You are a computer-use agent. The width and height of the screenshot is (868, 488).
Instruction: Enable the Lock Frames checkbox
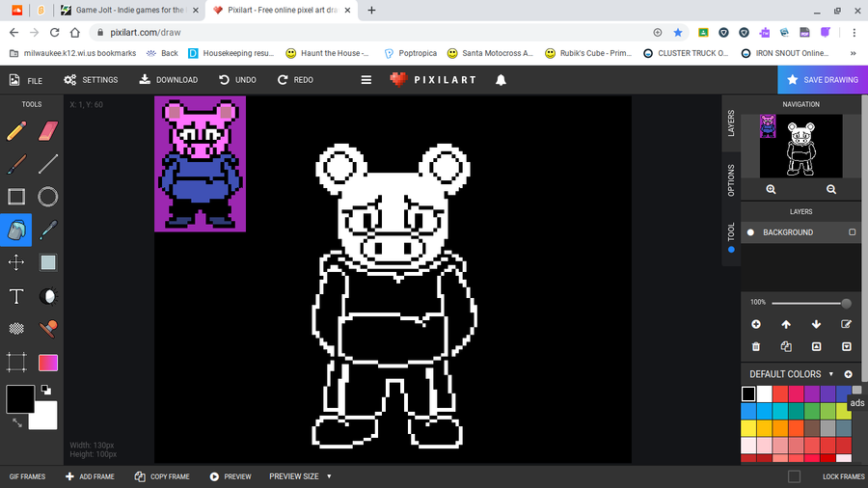click(x=794, y=476)
